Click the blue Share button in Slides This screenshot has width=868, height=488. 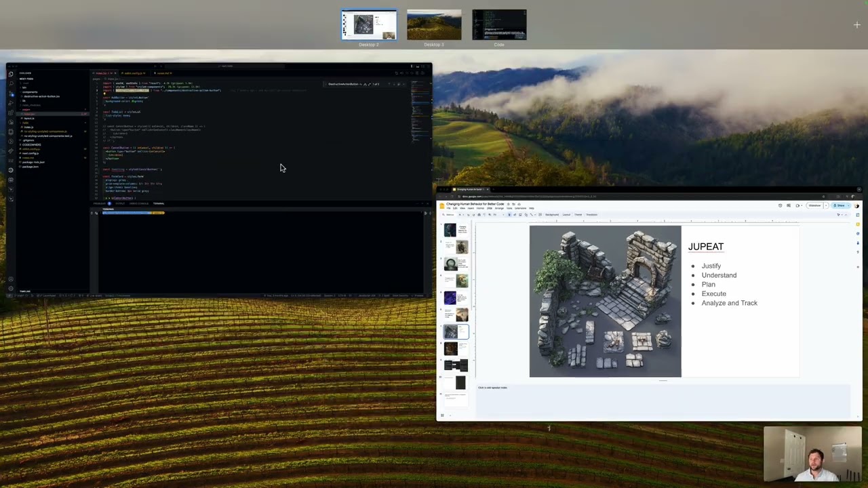click(840, 205)
